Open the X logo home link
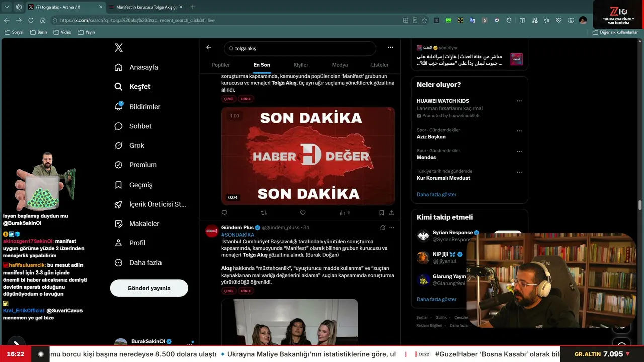This screenshot has height=362, width=644. click(x=119, y=48)
